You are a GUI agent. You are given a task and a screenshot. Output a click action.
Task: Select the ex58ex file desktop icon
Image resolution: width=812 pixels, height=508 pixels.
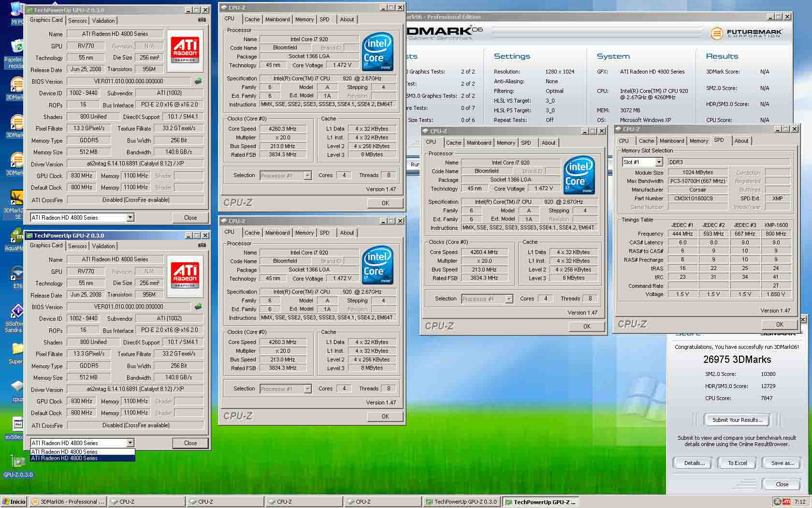pyautogui.click(x=16, y=428)
